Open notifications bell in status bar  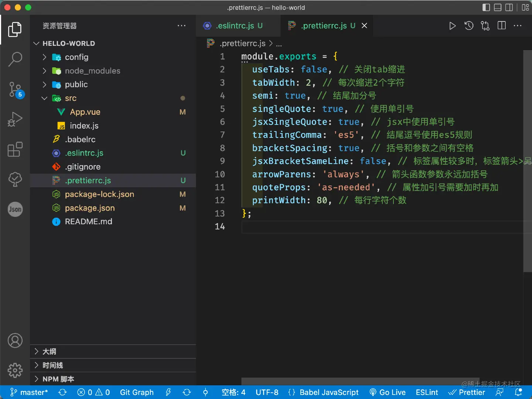pyautogui.click(x=518, y=392)
